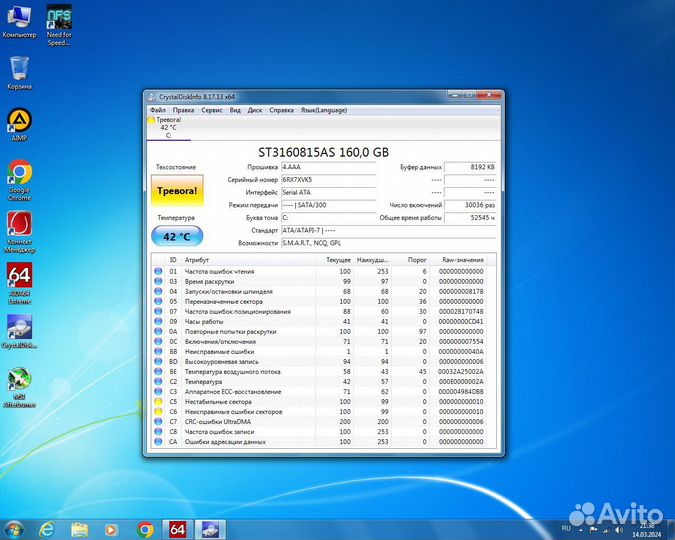Screen dimensions: 675x540
Task: Click the Серийный номер field
Action: click(x=328, y=179)
